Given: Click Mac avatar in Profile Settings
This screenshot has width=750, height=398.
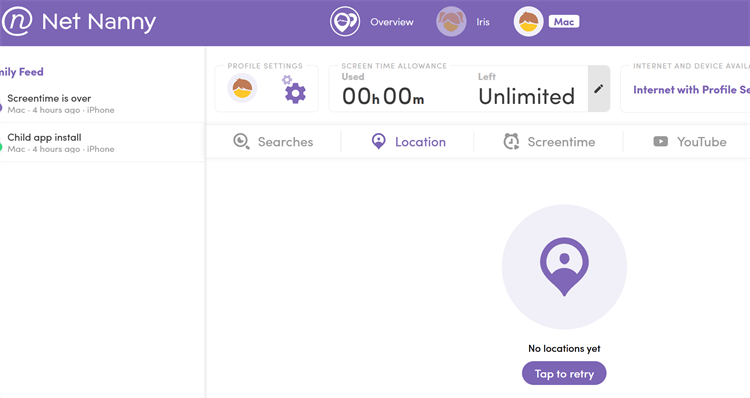Looking at the screenshot, I should (242, 88).
